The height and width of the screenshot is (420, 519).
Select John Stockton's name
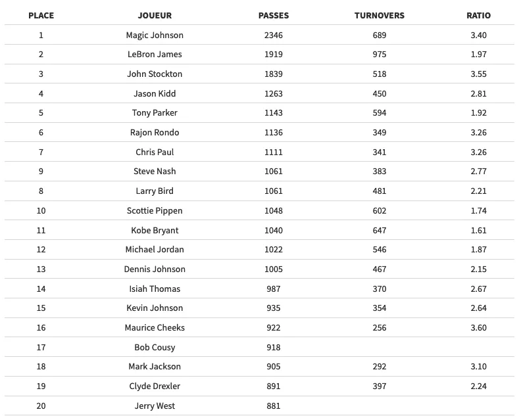click(x=155, y=74)
